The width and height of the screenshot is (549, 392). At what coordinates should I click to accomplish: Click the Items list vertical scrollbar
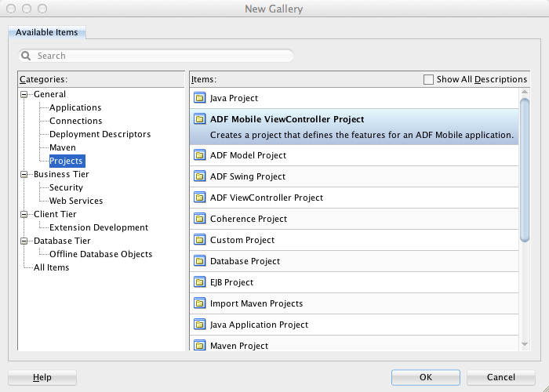[524, 169]
